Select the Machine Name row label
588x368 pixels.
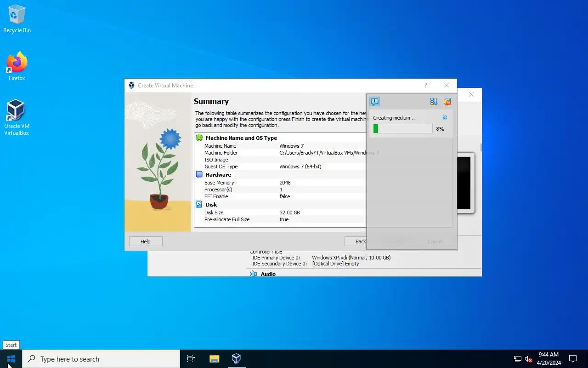[220, 146]
